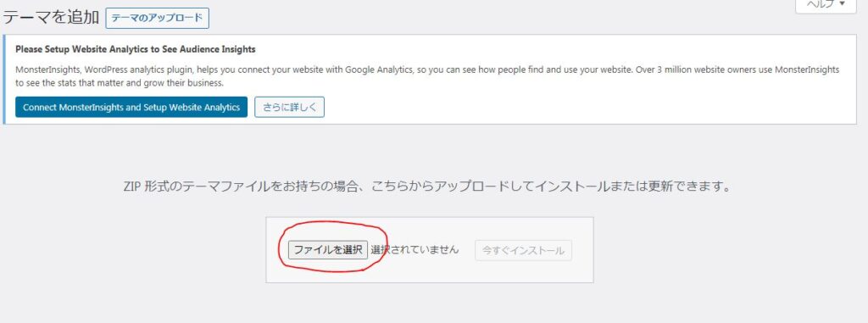Choose a file with ファイルを選択 button

click(328, 250)
